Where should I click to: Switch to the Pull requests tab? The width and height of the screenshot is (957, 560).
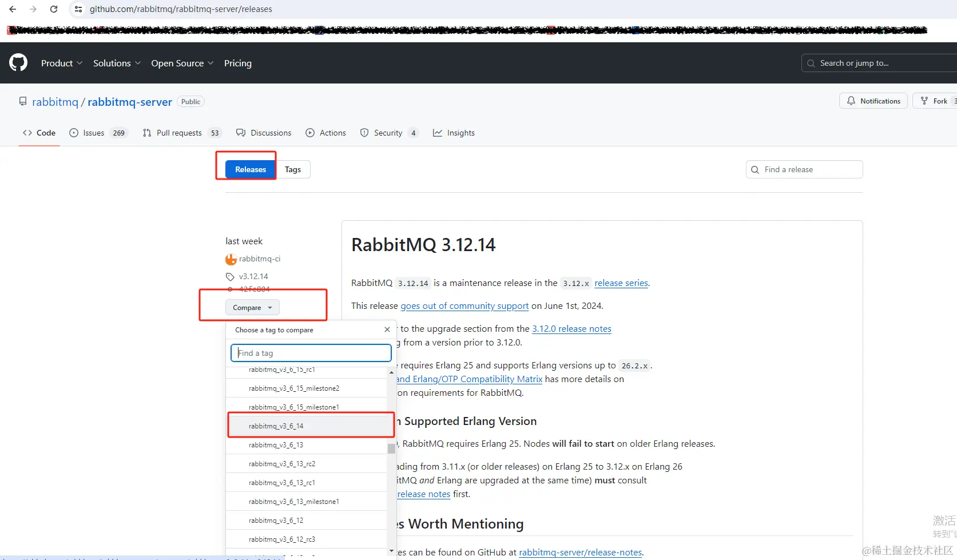182,133
